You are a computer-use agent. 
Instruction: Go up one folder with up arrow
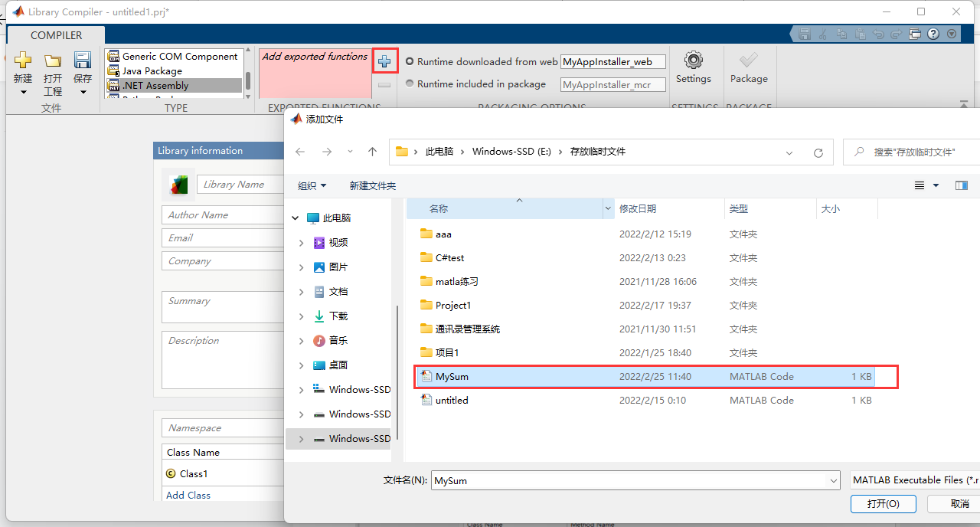pos(373,152)
